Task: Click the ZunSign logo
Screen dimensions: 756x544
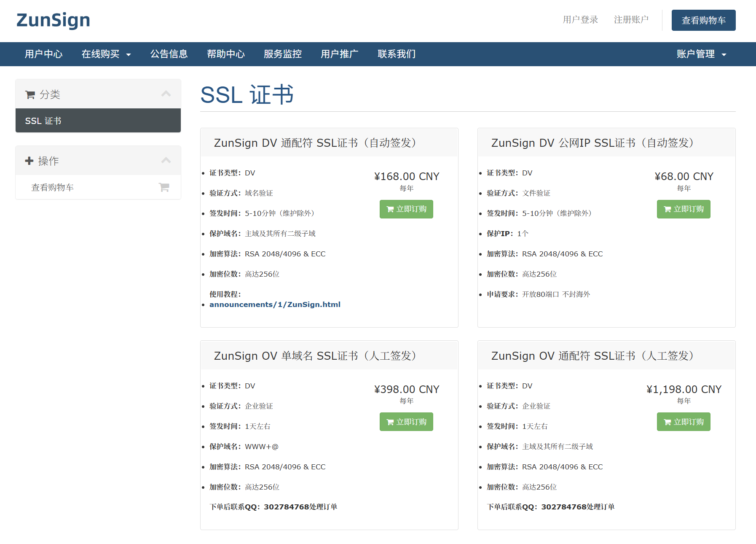Action: coord(53,20)
